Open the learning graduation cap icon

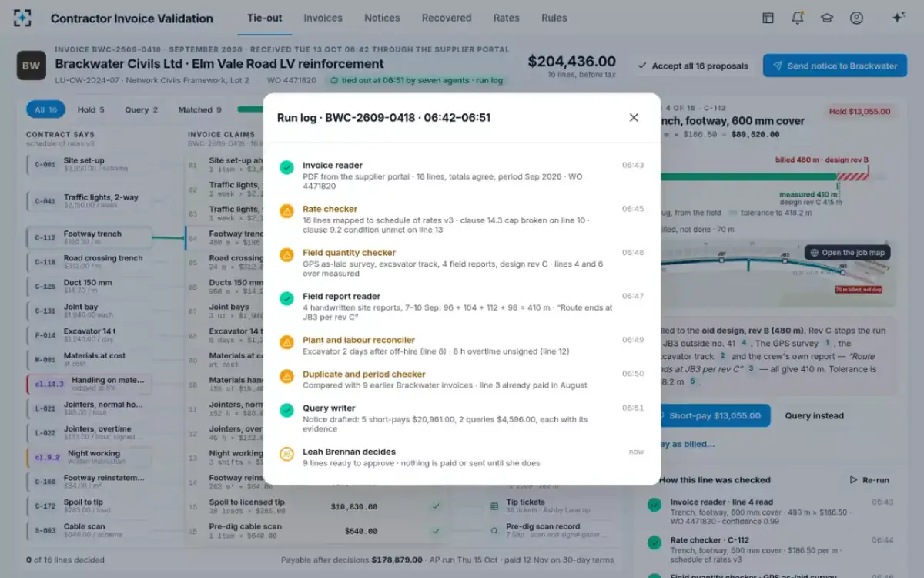tap(827, 18)
